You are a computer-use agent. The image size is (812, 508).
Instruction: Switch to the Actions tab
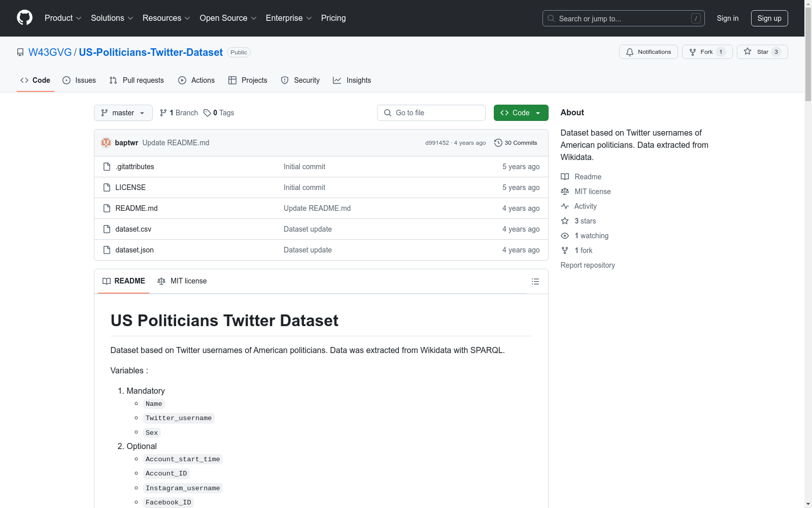point(196,80)
